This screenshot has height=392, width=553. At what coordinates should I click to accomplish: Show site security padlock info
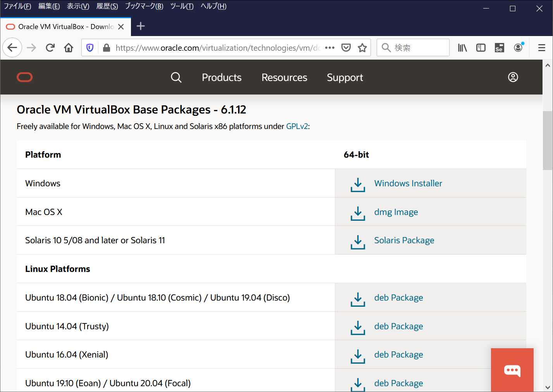click(106, 48)
